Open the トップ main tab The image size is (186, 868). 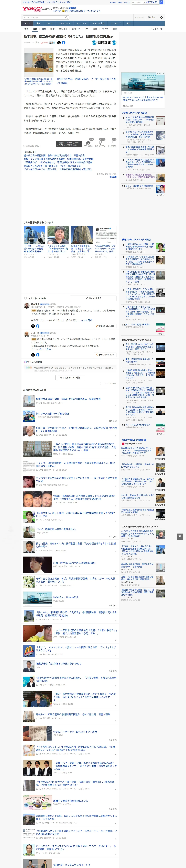click(x=27, y=23)
